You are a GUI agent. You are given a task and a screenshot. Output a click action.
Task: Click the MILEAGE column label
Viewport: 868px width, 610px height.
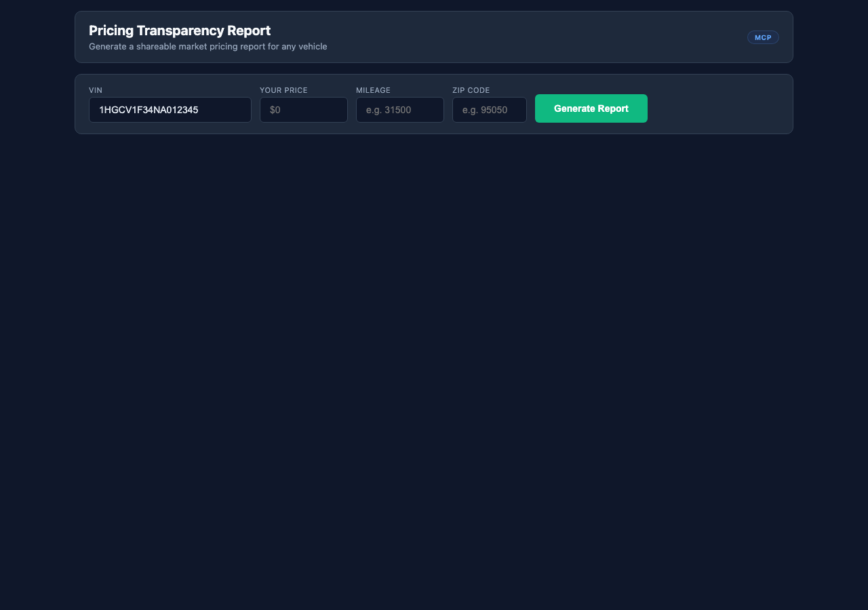point(373,89)
